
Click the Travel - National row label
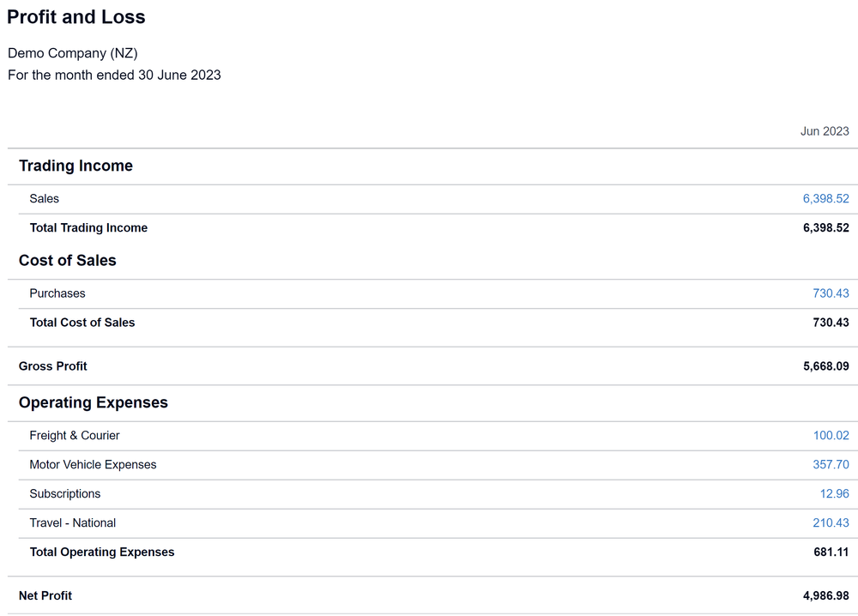73,523
